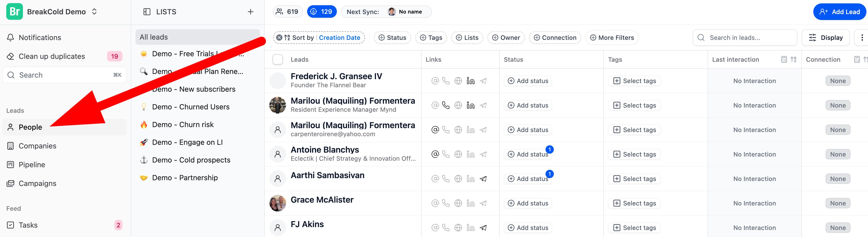Expand the BreakCold Demo workspace switcher

click(x=94, y=11)
